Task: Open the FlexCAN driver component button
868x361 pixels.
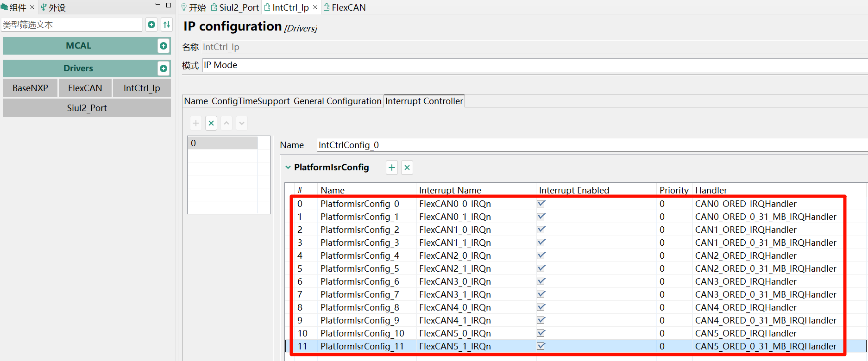Action: [85, 88]
